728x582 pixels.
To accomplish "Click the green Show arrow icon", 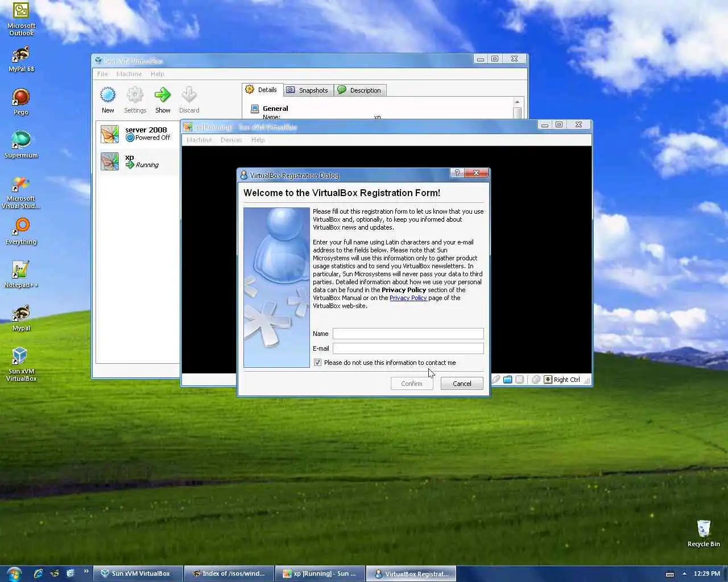I will [163, 99].
